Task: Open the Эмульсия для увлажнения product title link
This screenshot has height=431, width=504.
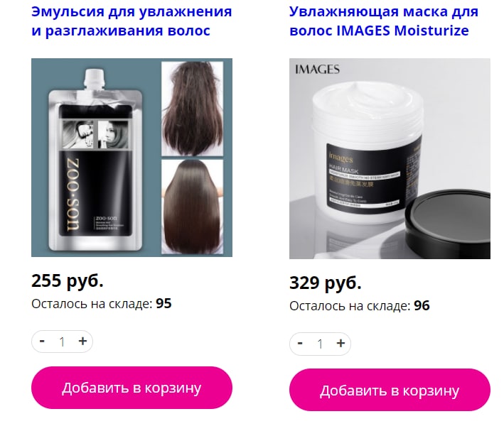Action: click(132, 21)
